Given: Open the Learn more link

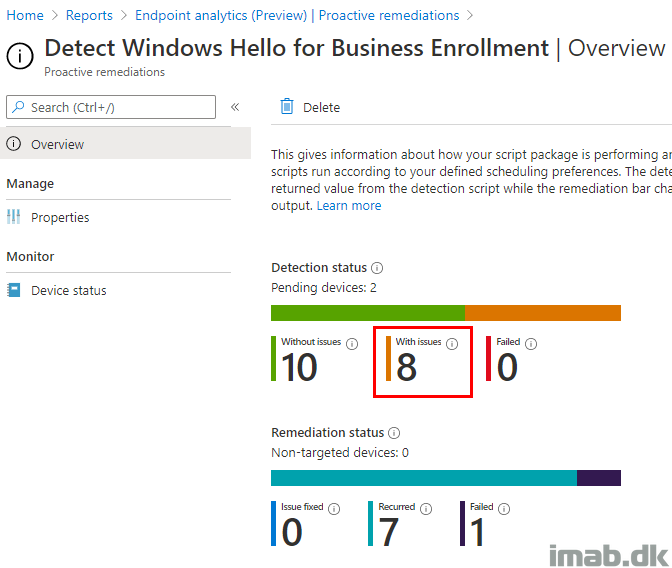Looking at the screenshot, I should (x=349, y=206).
